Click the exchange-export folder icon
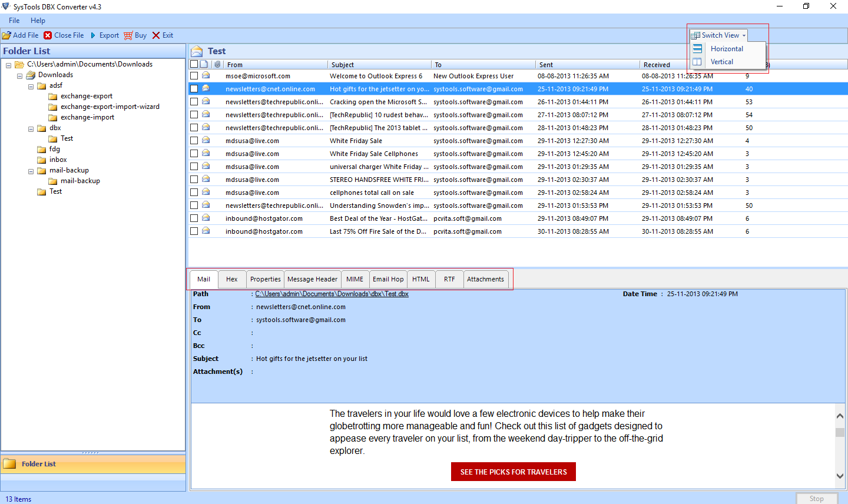 53,97
